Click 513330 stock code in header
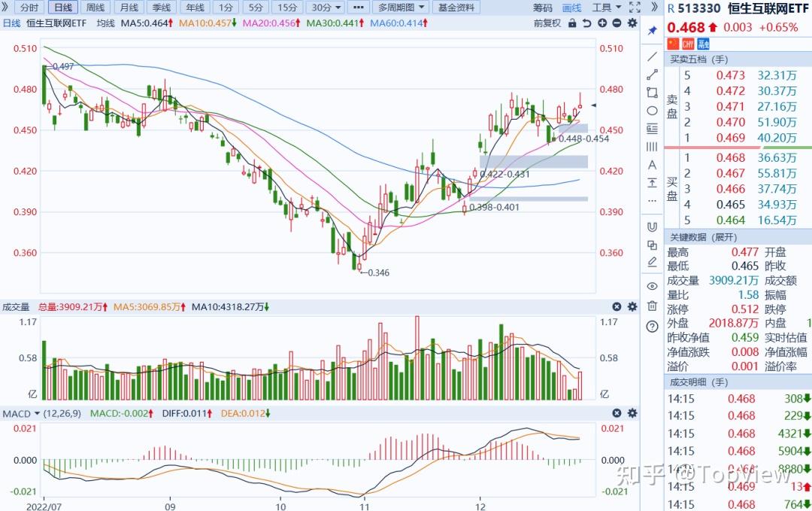Viewport: 812px width, 511px height. [x=698, y=8]
